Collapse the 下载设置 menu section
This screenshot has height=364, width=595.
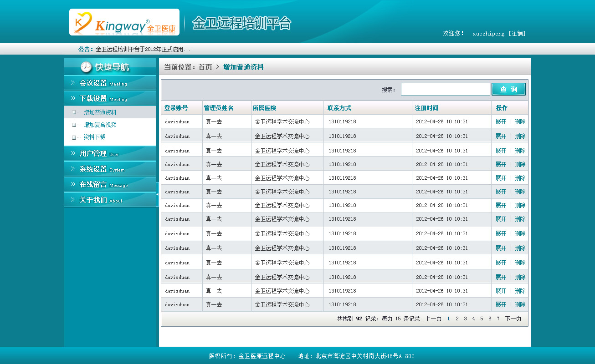click(x=110, y=98)
